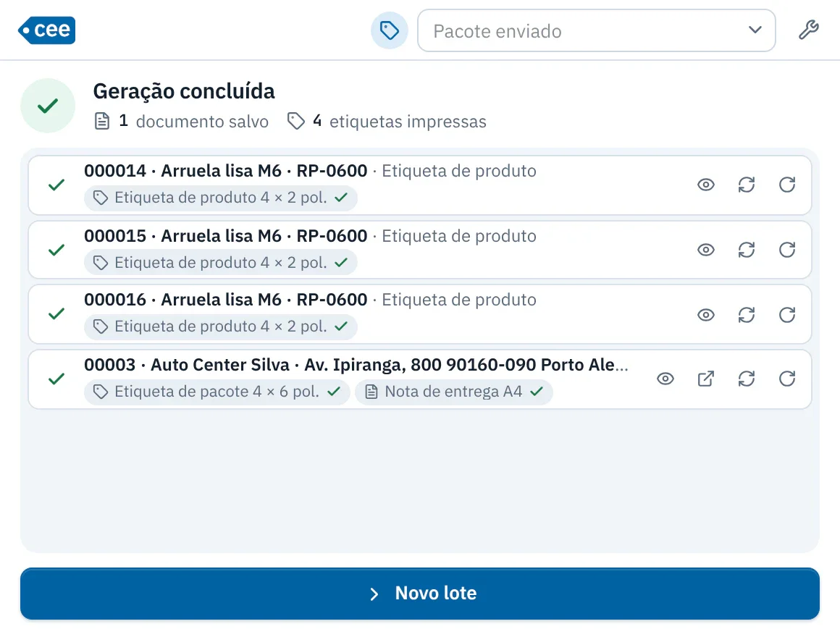Viewport: 840px width, 637px height.
Task: Click the blue label tag icon in header
Action: (390, 30)
